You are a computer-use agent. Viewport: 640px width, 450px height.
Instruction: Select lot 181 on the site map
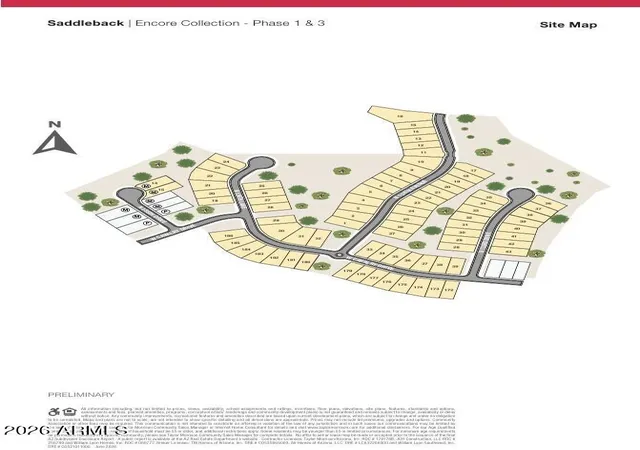(291, 260)
